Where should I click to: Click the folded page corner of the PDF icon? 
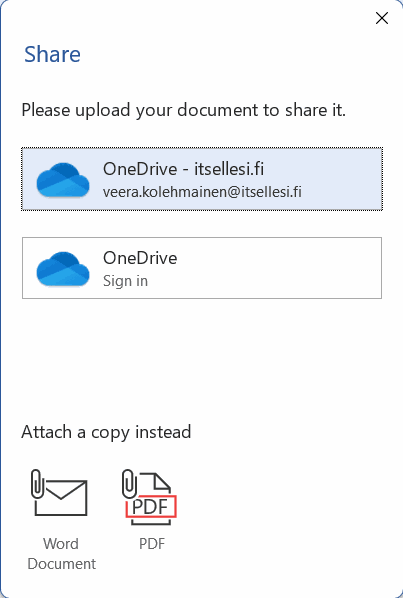162,481
